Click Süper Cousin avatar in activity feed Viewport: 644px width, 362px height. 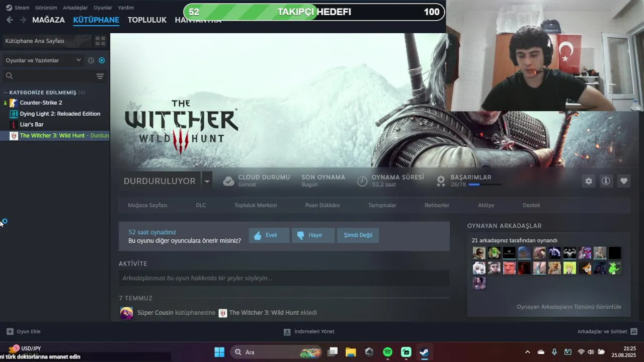(127, 313)
